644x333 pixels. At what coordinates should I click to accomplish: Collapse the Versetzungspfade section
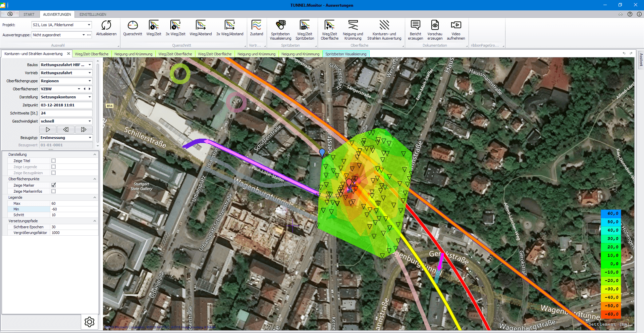pyautogui.click(x=95, y=221)
